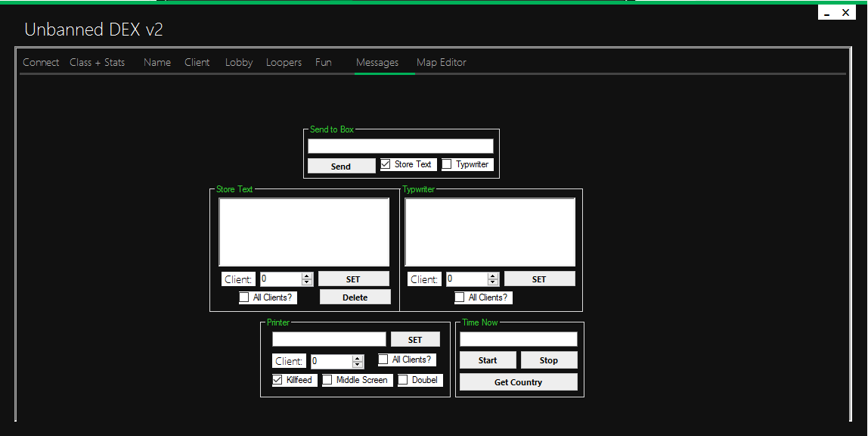Viewport: 868px width, 436px height.
Task: Toggle the Killfeed checkbox
Action: (x=277, y=380)
